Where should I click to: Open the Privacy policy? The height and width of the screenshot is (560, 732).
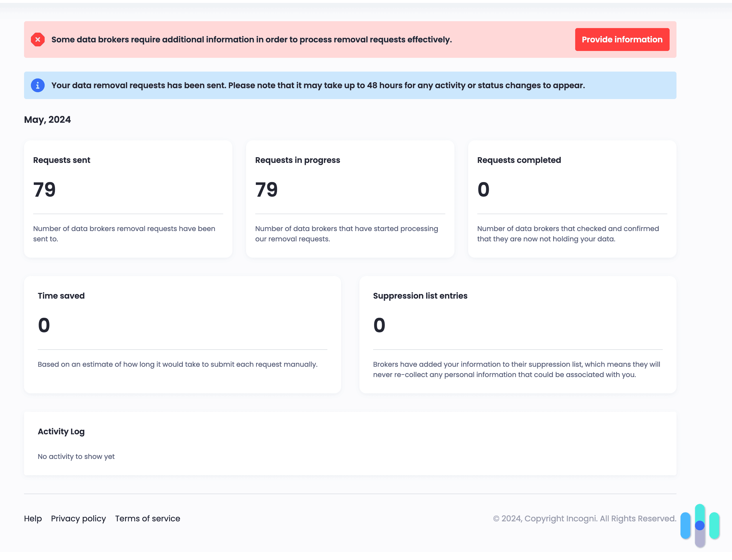coord(78,519)
